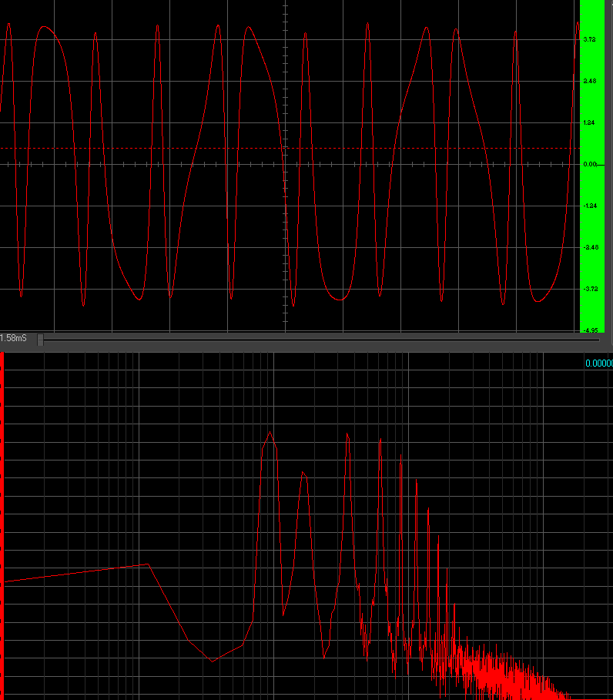Screen dimensions: 613x700
Task: Click the time-base slider thumb
Action: (40, 339)
